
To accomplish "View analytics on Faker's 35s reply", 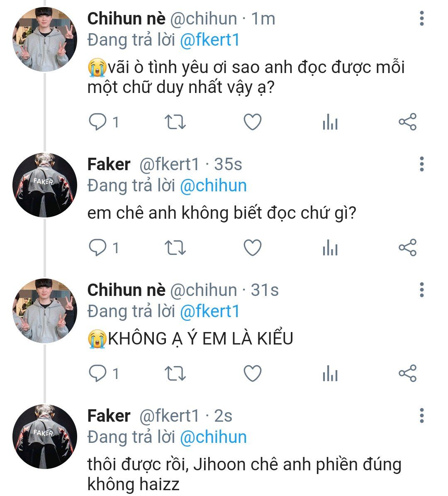I will point(330,248).
